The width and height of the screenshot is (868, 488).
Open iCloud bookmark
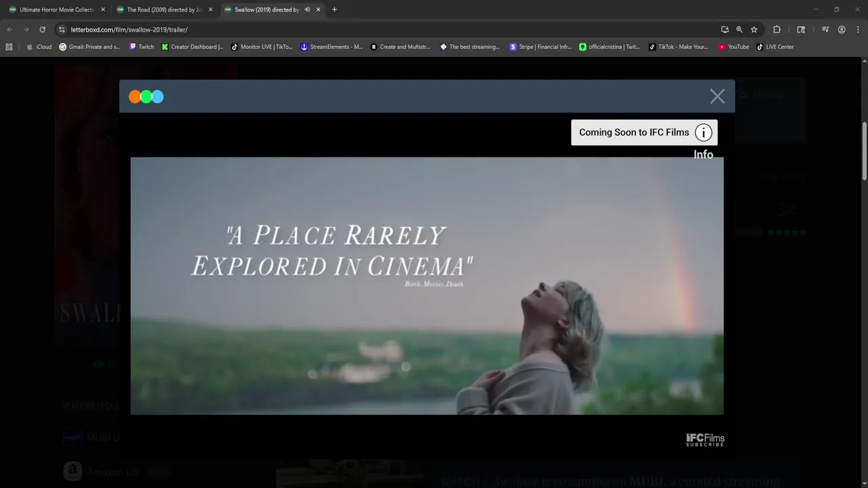[39, 47]
